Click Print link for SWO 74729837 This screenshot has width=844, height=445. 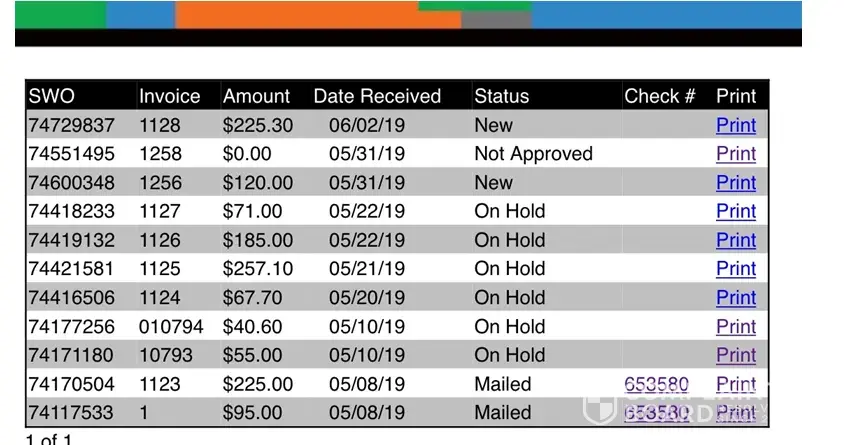coord(736,126)
